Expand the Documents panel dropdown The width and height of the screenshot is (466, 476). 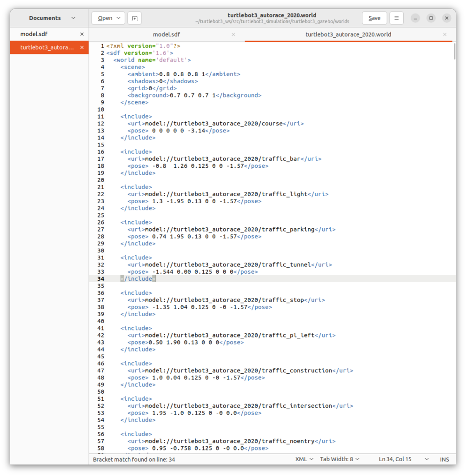pyautogui.click(x=73, y=18)
